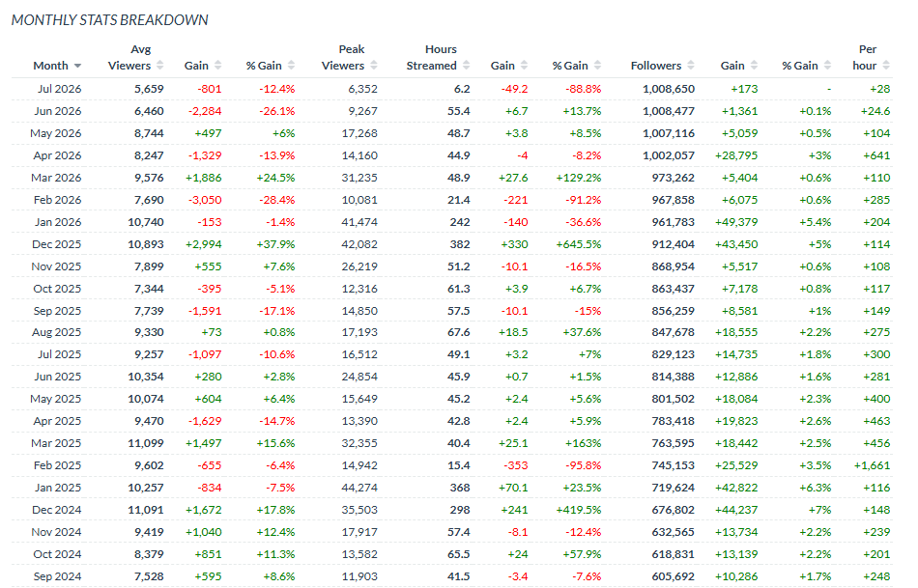This screenshot has width=918, height=588.
Task: Click the Per hour header label
Action: [x=865, y=57]
